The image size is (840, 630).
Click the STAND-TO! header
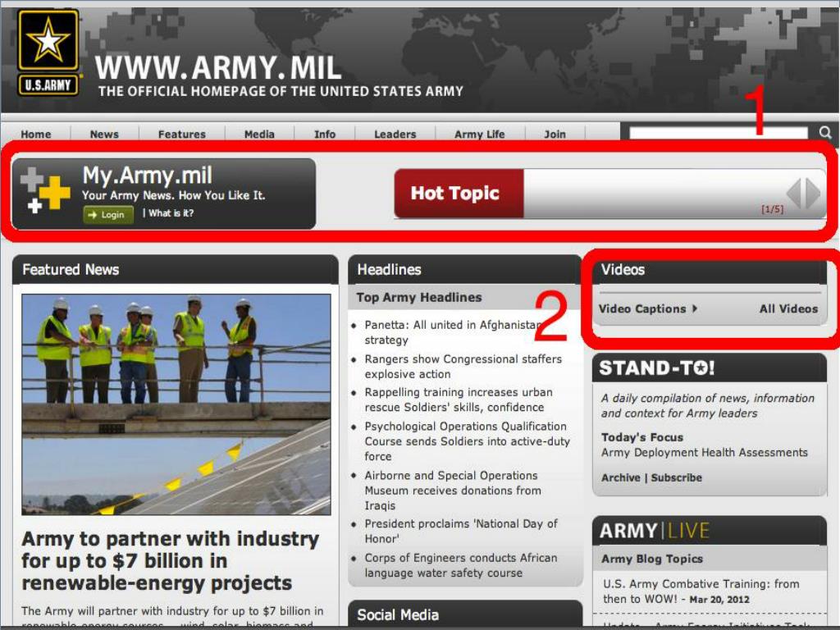(x=657, y=368)
